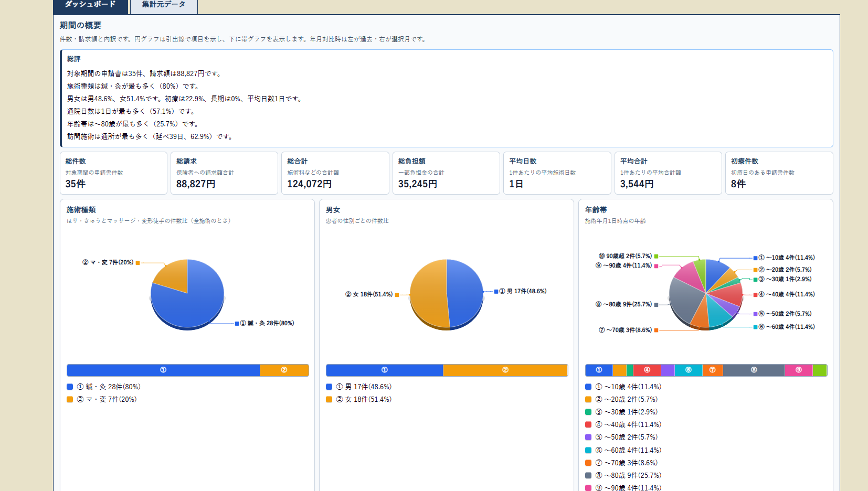This screenshot has width=868, height=491.
Task: Click the green swatch of the ～30歳 legend entry
Action: click(x=588, y=412)
